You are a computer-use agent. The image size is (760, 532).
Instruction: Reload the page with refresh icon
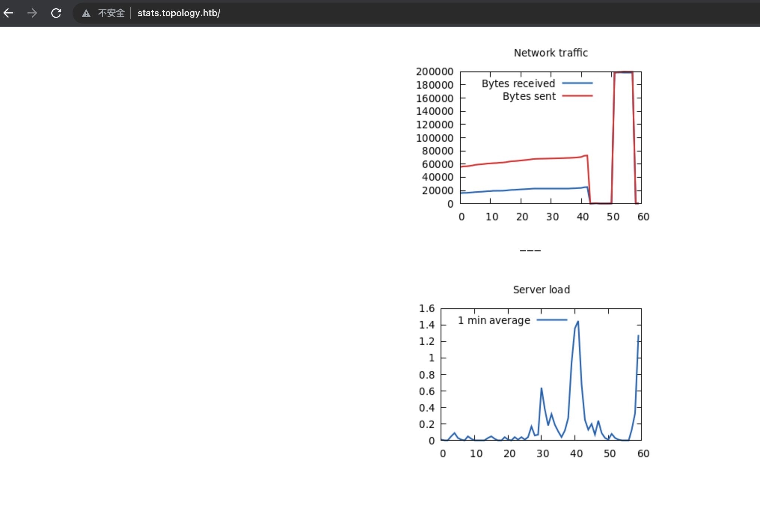tap(56, 13)
